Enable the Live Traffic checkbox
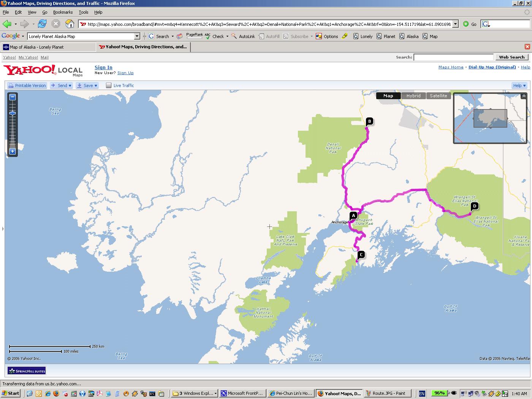Image resolution: width=532 pixels, height=399 pixels. [109, 85]
